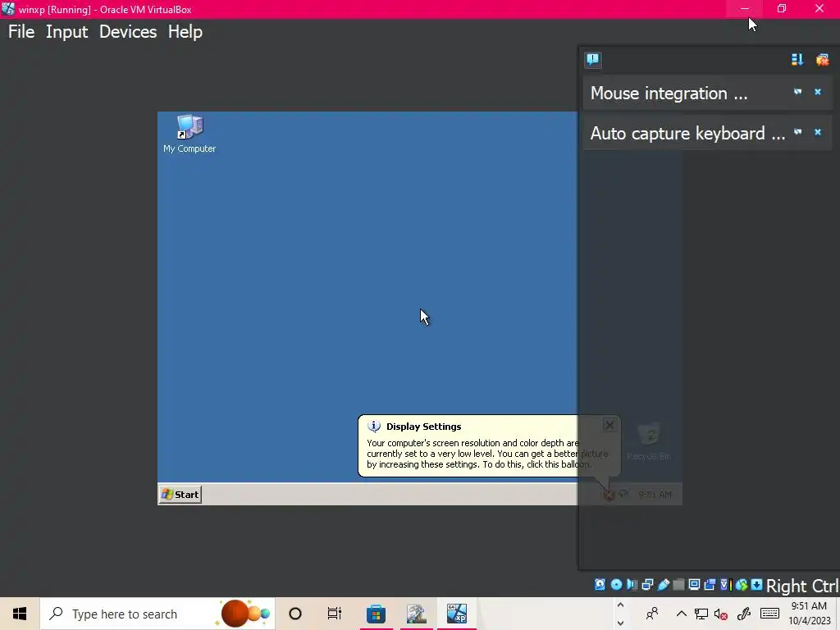Expand the Auto capture keyboard notification
The image size is (840, 630).
(x=687, y=134)
